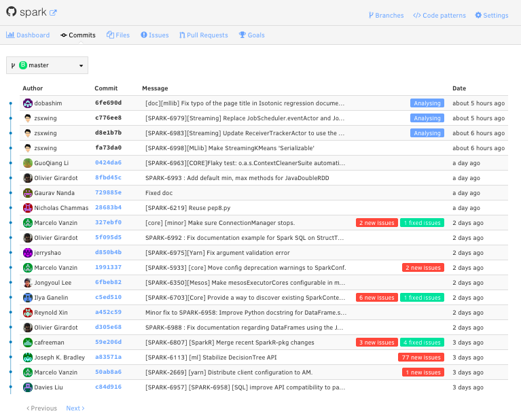The image size is (521, 420).
Task: Click '1 fixed issues' badge on commit c5ed510
Action: point(422,298)
